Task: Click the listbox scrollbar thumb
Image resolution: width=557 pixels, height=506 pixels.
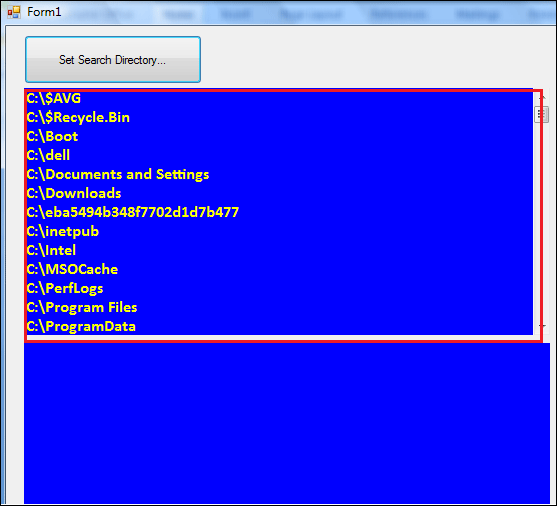Action: [x=541, y=114]
